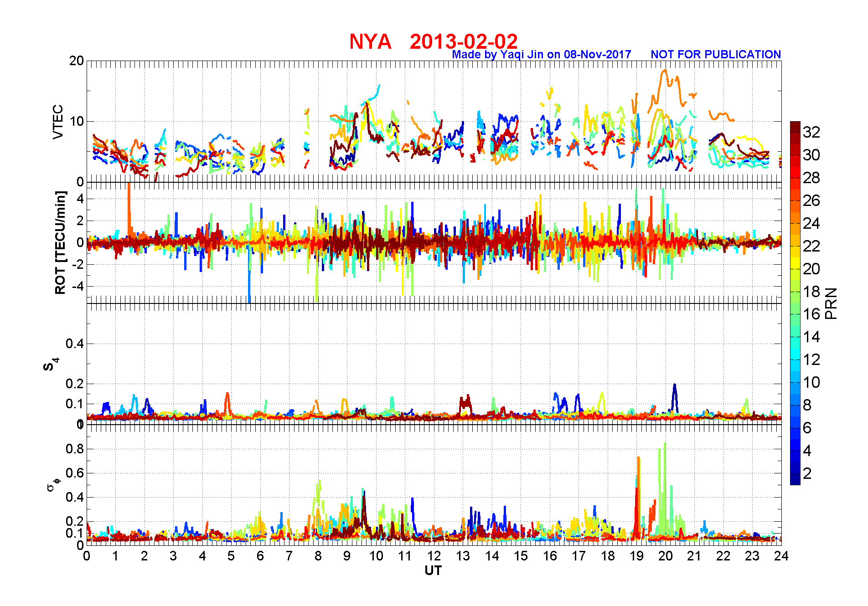868x606 pixels.
Task: Click the "UT" x-axis label
Action: [433, 570]
